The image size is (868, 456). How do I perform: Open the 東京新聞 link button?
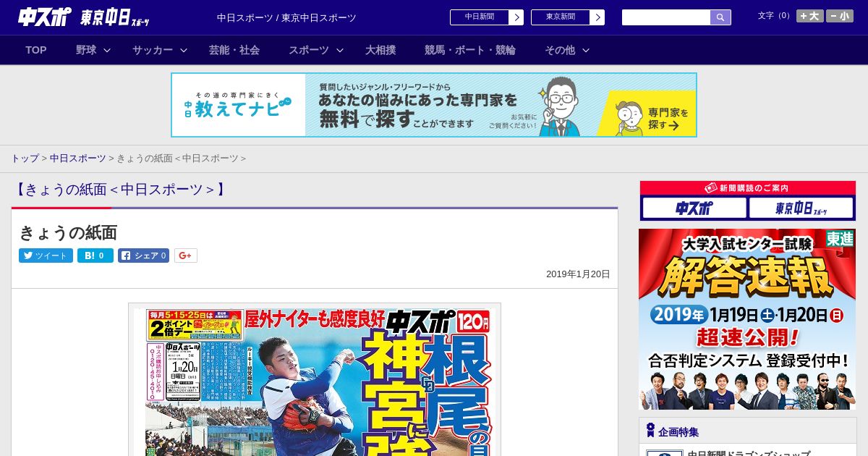click(561, 17)
